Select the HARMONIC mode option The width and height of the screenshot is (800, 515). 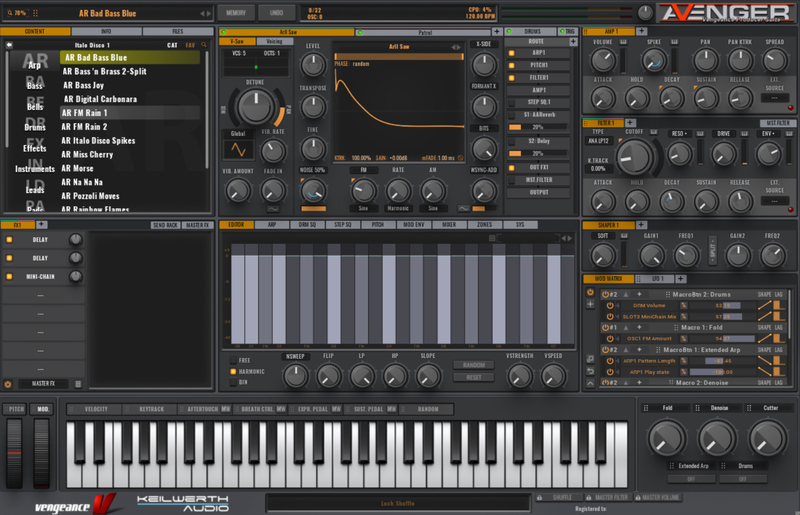click(x=234, y=371)
